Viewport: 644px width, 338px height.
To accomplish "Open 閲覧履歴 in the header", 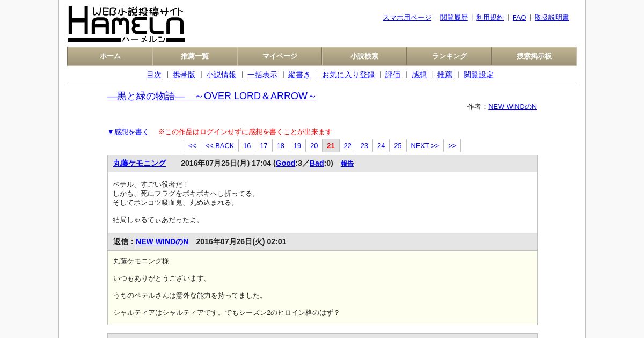I will coord(454,18).
